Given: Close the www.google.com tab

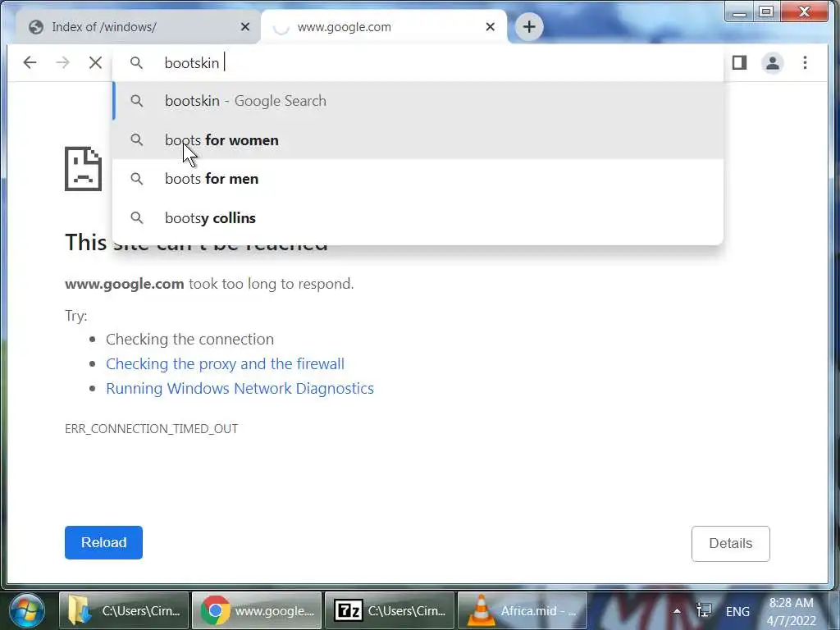Looking at the screenshot, I should coord(491,27).
